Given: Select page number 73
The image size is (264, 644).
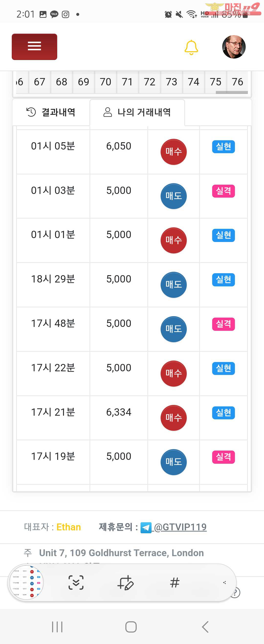Looking at the screenshot, I should pyautogui.click(x=171, y=82).
